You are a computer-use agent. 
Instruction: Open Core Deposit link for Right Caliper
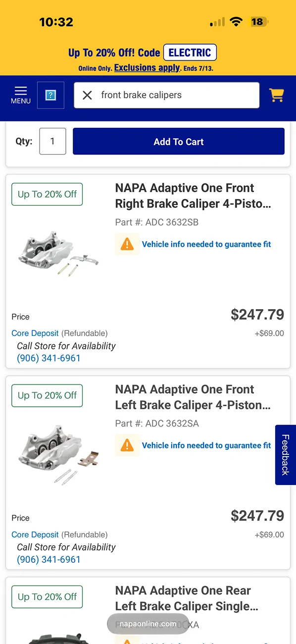pos(35,333)
